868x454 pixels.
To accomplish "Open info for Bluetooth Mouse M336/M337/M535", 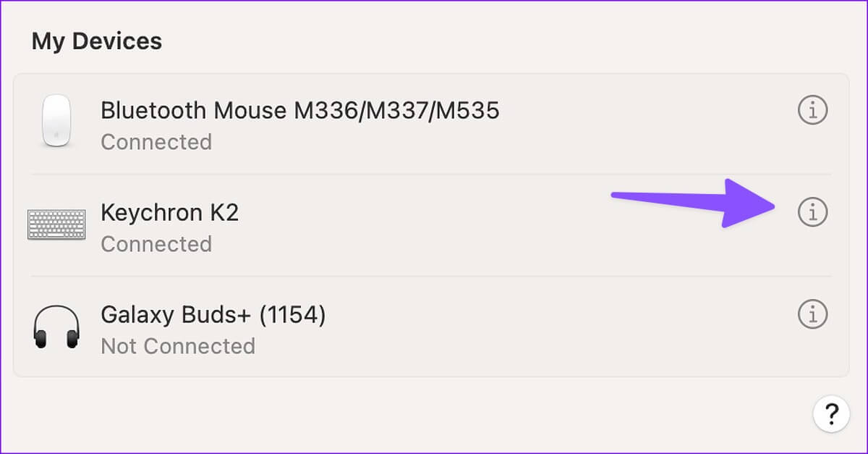I will click(x=812, y=111).
